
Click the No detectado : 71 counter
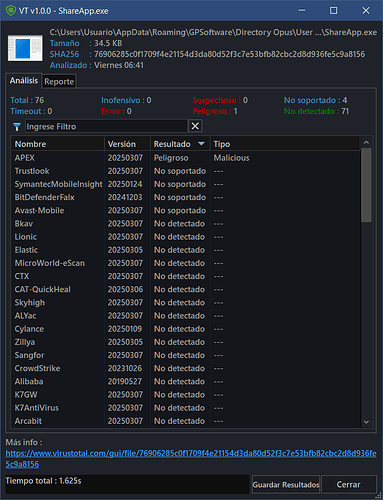[316, 111]
